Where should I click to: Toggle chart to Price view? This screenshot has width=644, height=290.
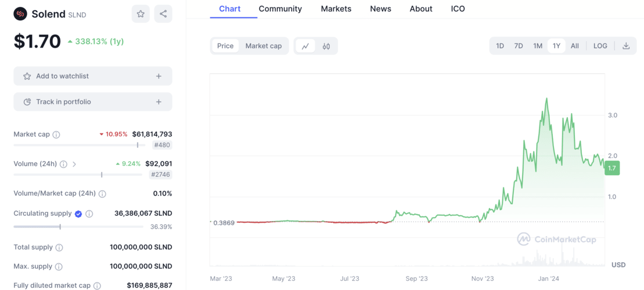tap(225, 46)
